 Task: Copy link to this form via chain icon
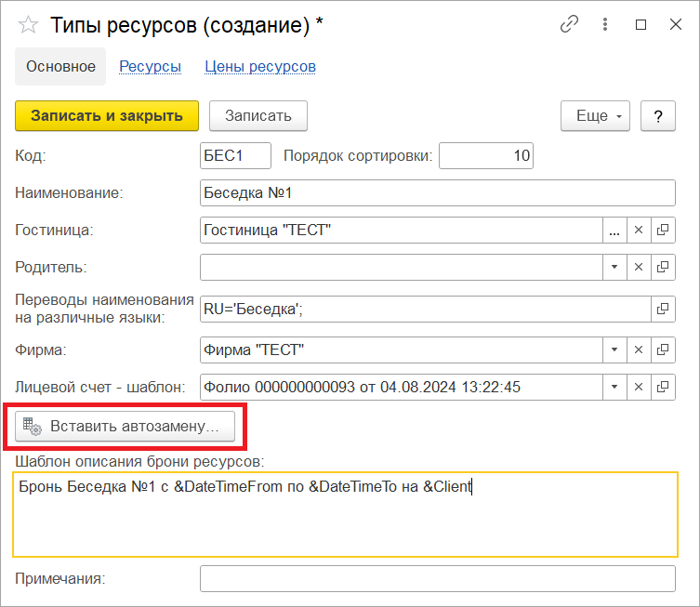(x=569, y=24)
